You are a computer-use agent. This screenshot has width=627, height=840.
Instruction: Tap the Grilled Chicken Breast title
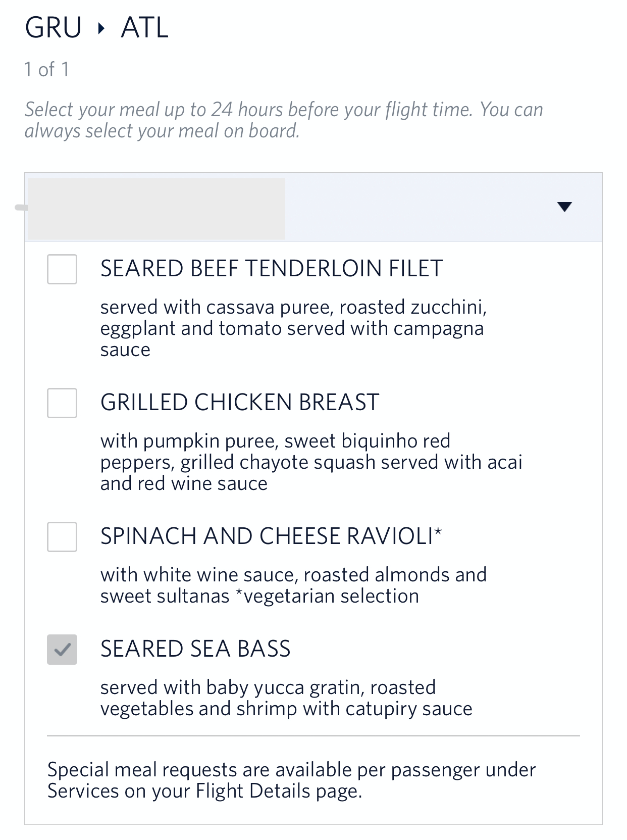click(240, 402)
